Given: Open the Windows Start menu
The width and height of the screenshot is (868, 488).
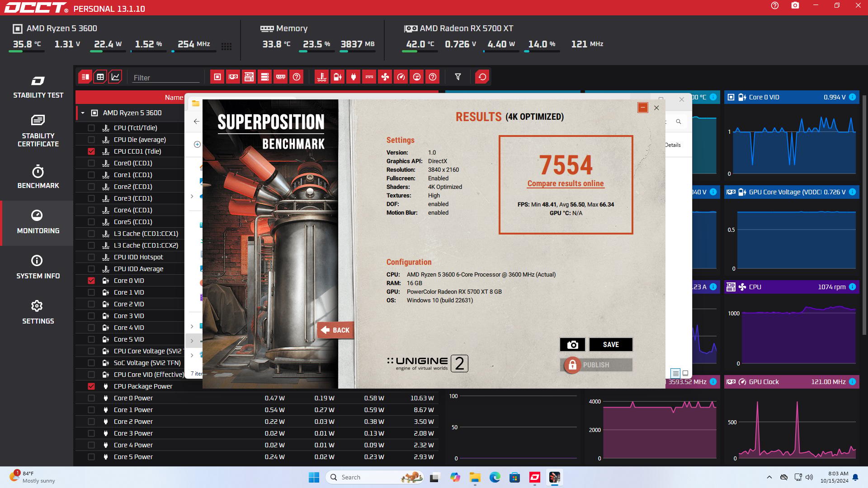Looking at the screenshot, I should [x=314, y=477].
